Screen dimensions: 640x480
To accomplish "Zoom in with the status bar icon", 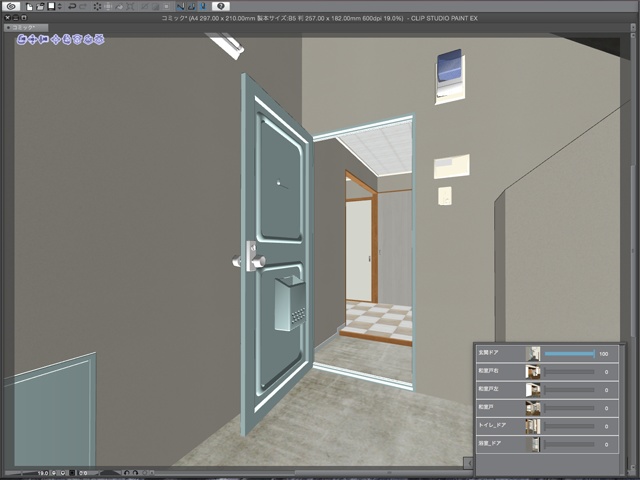I will click(x=63, y=473).
